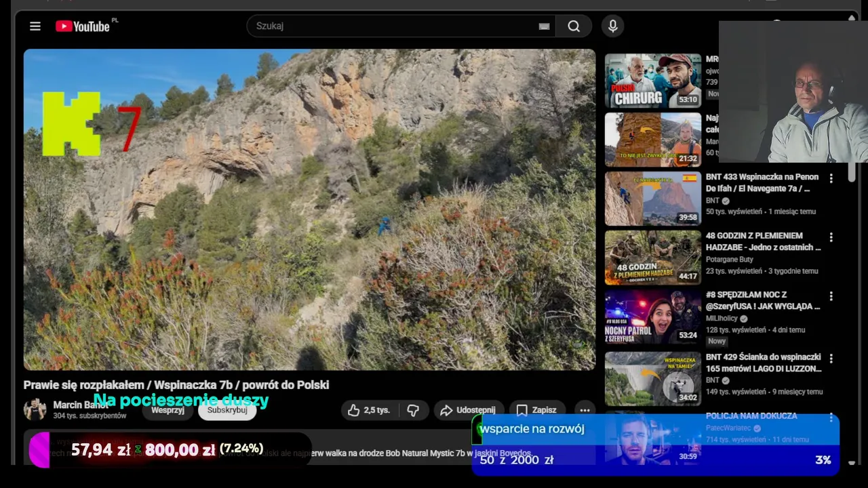Go to YouTube home via logo
Viewport: 868px width, 488px height.
(82, 26)
